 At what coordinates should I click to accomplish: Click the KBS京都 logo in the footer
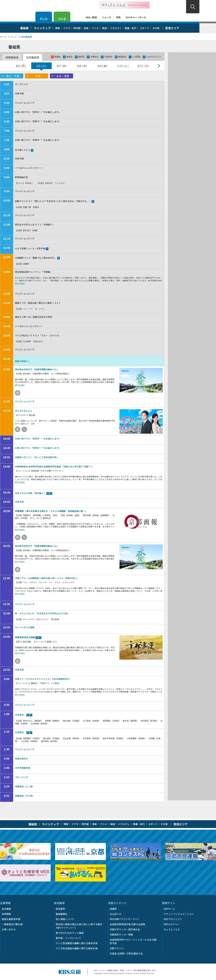[x=70, y=971]
